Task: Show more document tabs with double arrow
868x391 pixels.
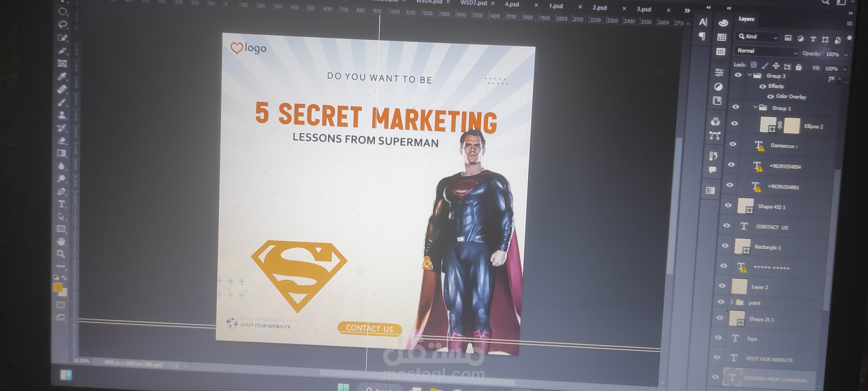Action: point(687,11)
